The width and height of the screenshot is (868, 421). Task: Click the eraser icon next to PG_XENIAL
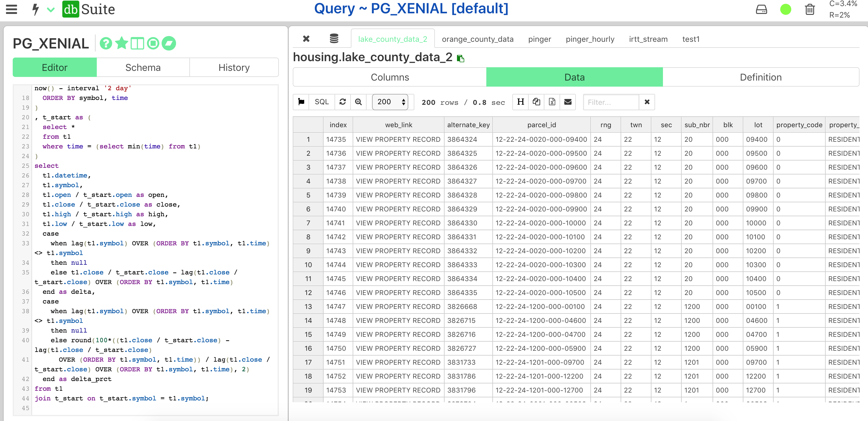click(x=169, y=44)
